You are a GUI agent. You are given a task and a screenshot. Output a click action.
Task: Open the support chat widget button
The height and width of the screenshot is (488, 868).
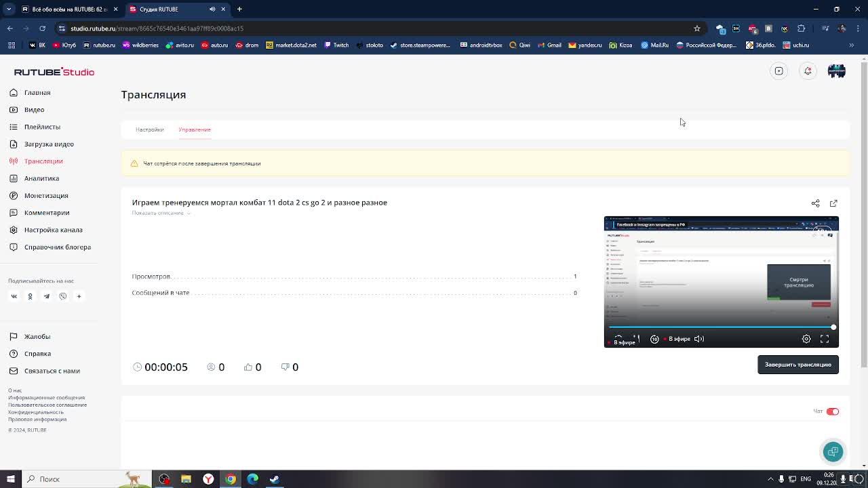click(833, 451)
